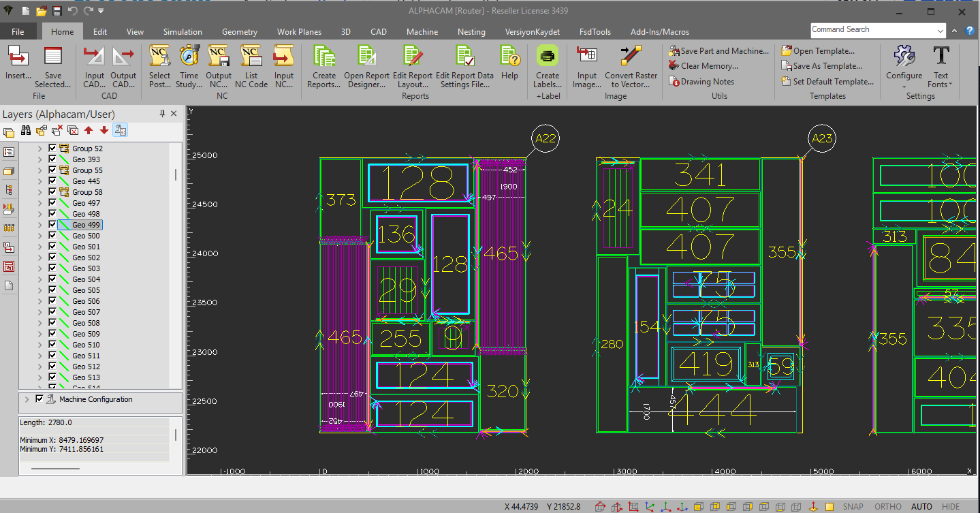Screen dimensions: 980x513
Task: Toggle SNAP mode in status bar
Action: click(x=853, y=506)
